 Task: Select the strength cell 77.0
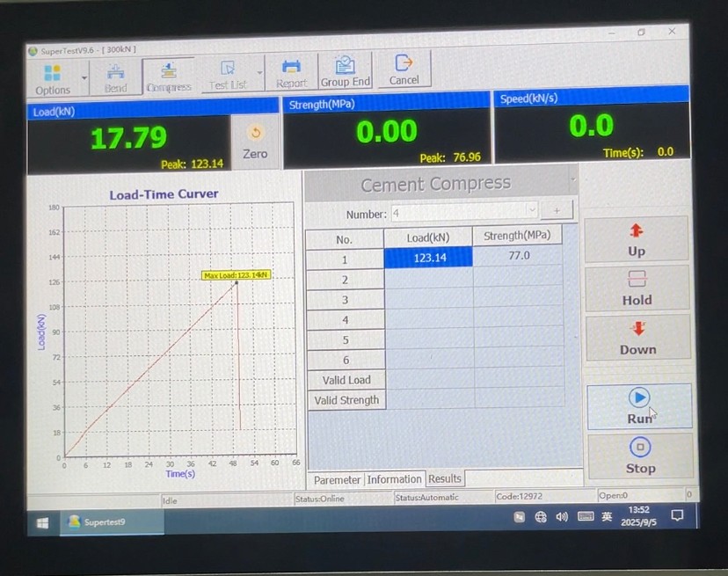click(x=519, y=256)
